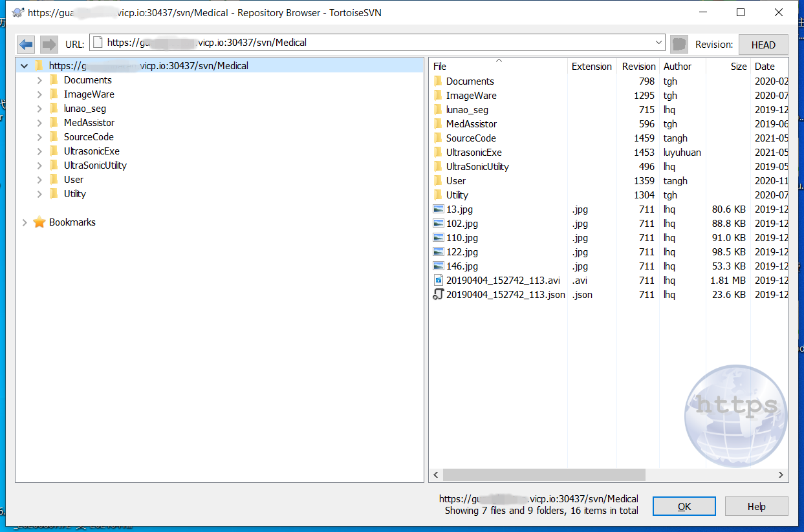This screenshot has height=532, width=804.
Task: Expand the ImageWare tree node
Action: (39, 94)
